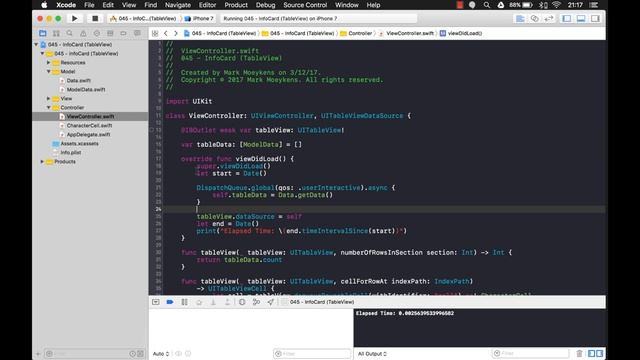Screen dimensions: 640x360
Task: Pause program execution
Action: [184, 302]
